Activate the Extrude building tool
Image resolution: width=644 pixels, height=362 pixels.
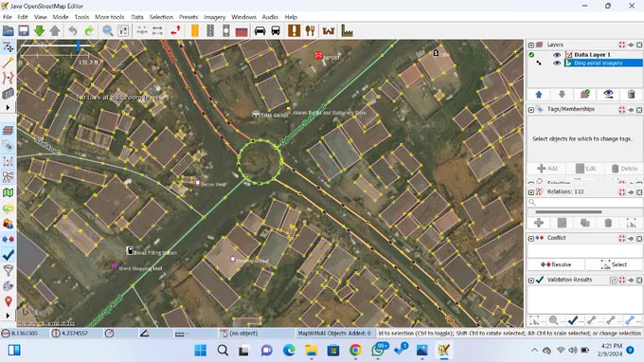(9, 94)
